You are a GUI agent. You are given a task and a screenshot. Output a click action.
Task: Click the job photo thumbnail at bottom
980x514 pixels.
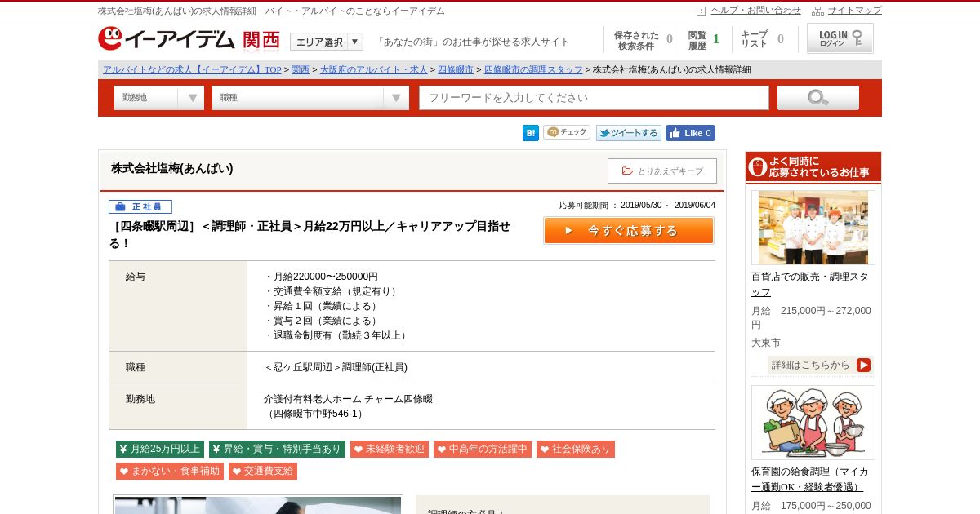(258, 505)
